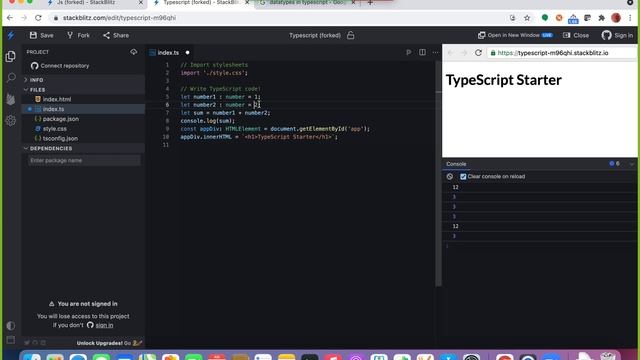Collapse the console with chevron

pos(632,164)
